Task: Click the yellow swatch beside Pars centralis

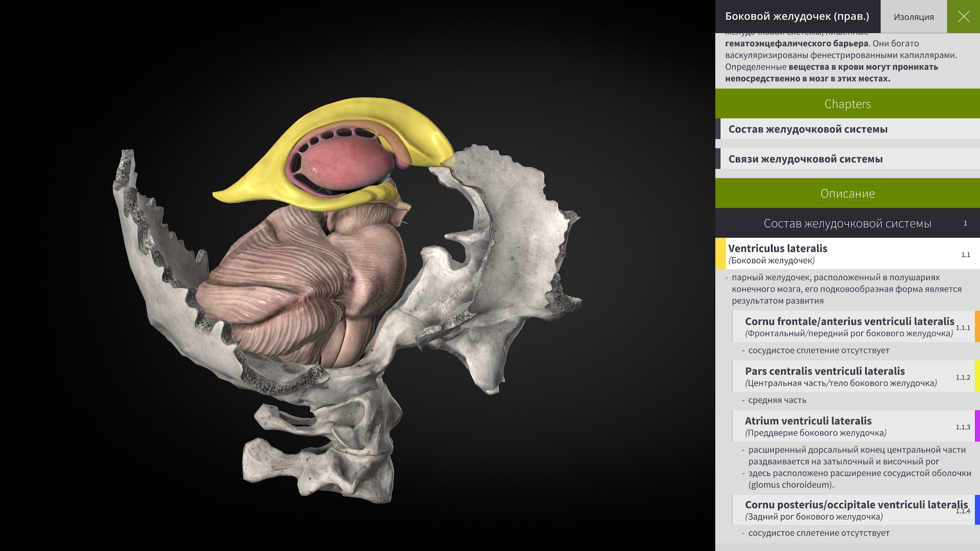Action: (977, 376)
